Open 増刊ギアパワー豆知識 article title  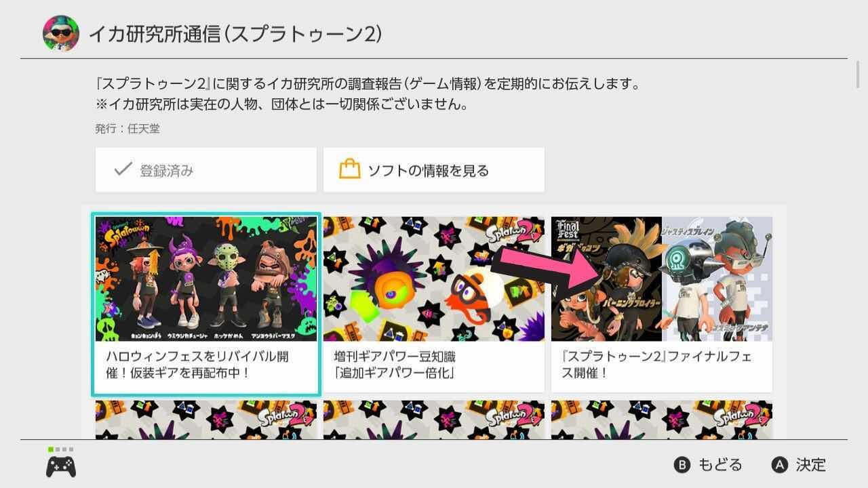394,365
